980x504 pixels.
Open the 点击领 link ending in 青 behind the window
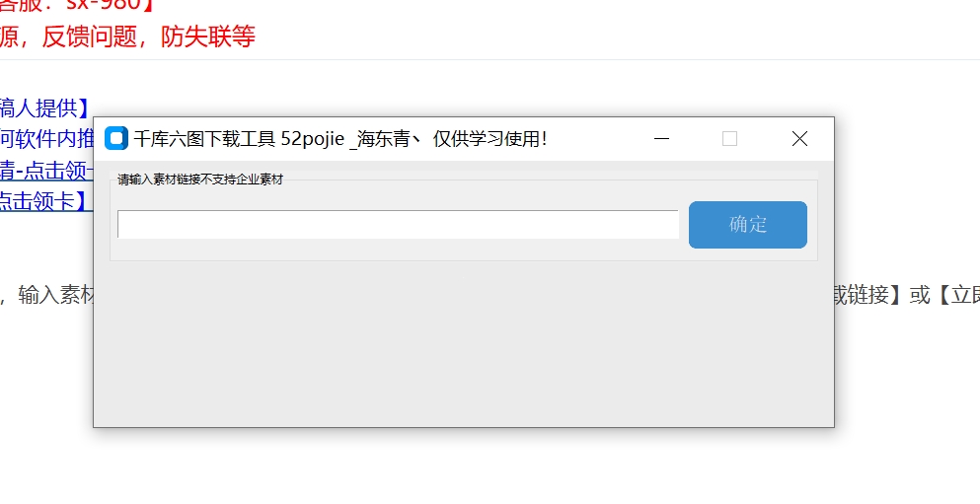tap(46, 171)
